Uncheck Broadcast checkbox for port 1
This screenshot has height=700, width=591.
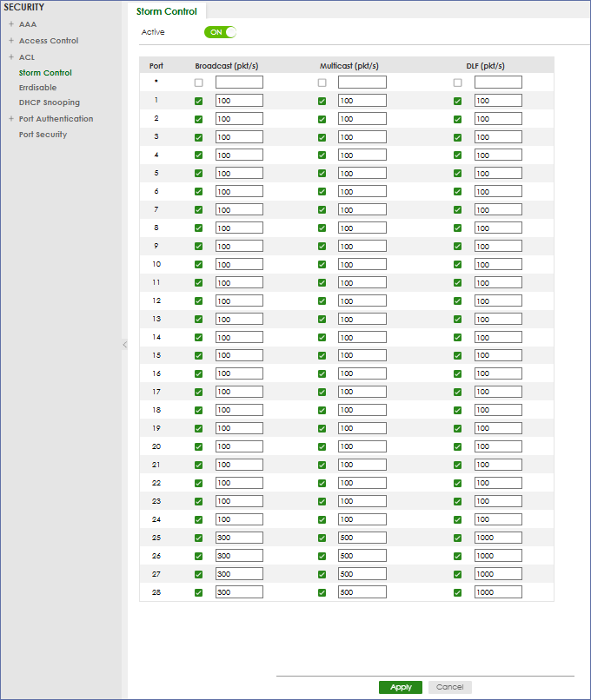(199, 101)
